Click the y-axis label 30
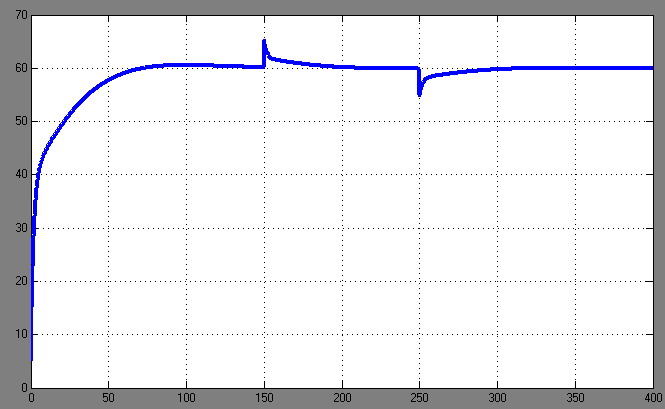The image size is (665, 409). tap(21, 228)
